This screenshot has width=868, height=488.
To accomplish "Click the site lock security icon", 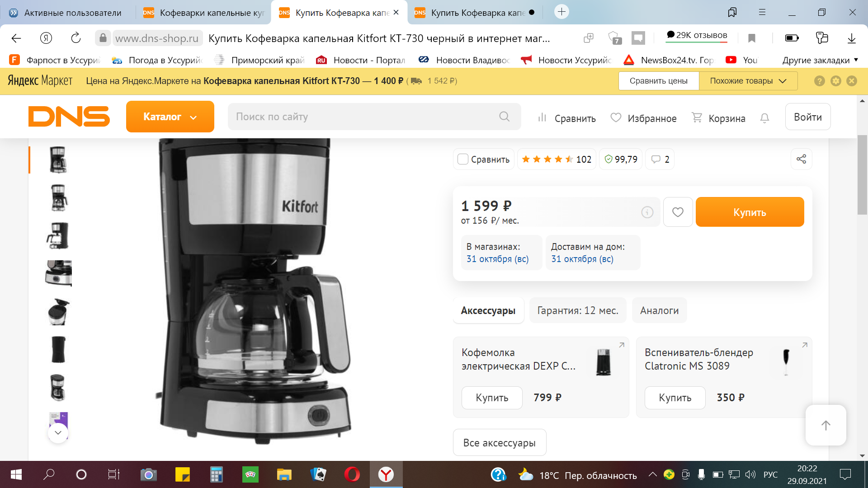I will (x=103, y=38).
